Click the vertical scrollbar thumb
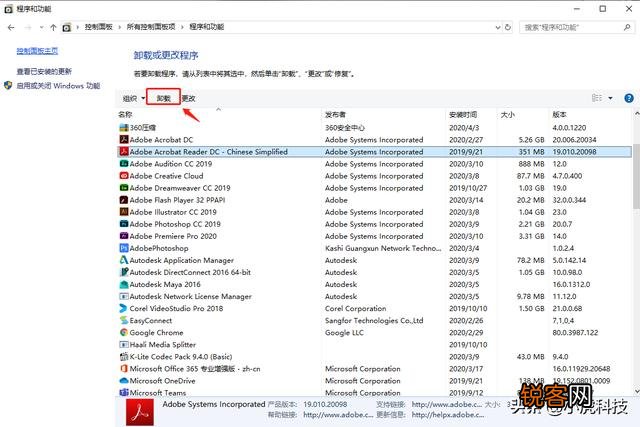 coord(636,176)
